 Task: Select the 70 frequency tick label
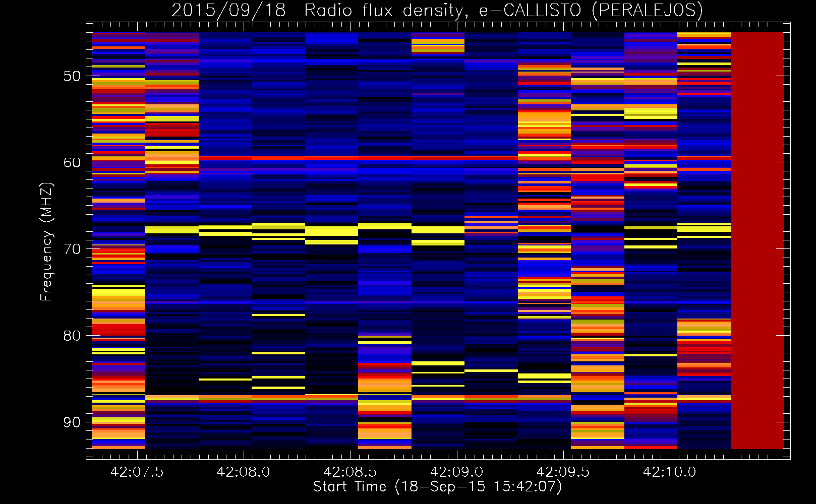pos(72,249)
